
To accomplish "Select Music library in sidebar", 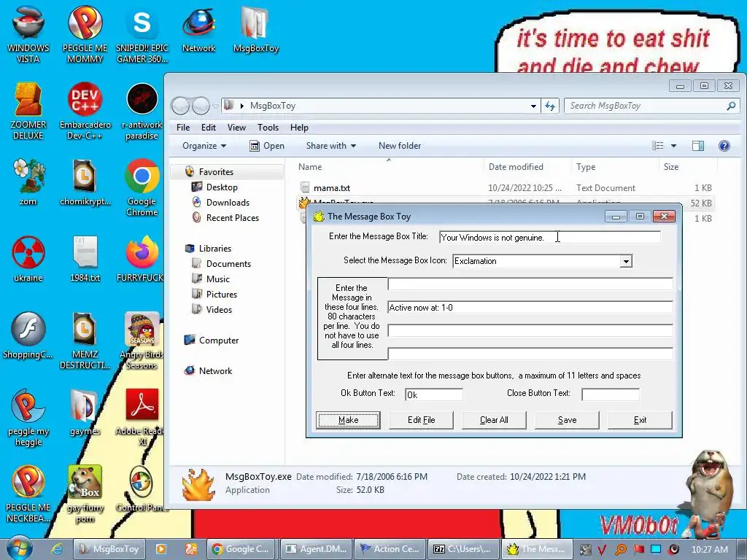I will pos(217,279).
